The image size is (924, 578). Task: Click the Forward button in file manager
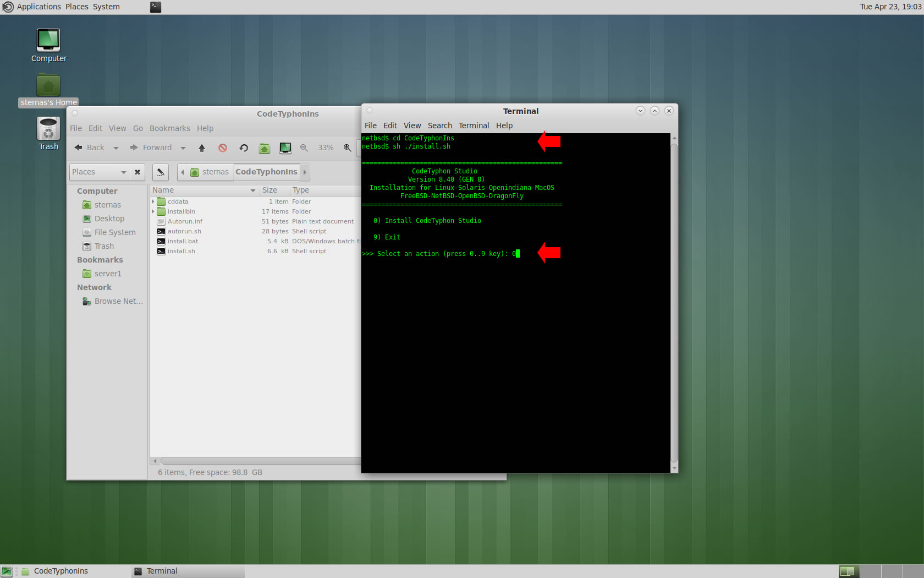(151, 148)
